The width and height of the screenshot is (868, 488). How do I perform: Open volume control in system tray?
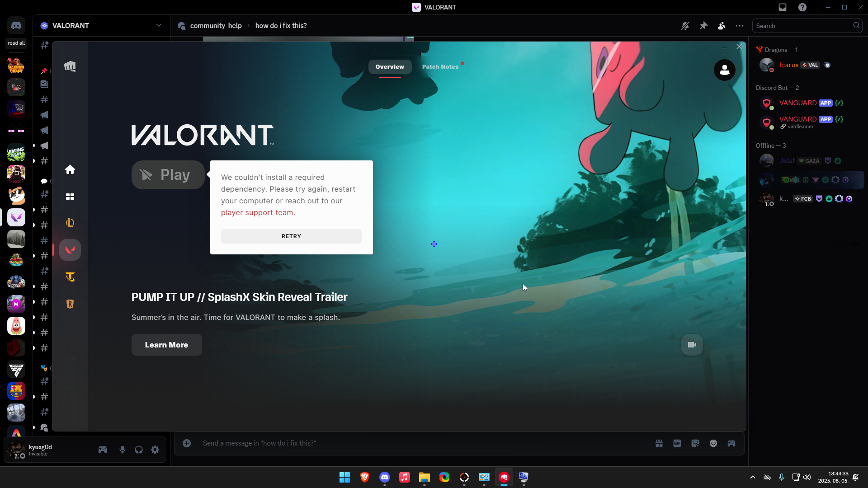pyautogui.click(x=807, y=477)
